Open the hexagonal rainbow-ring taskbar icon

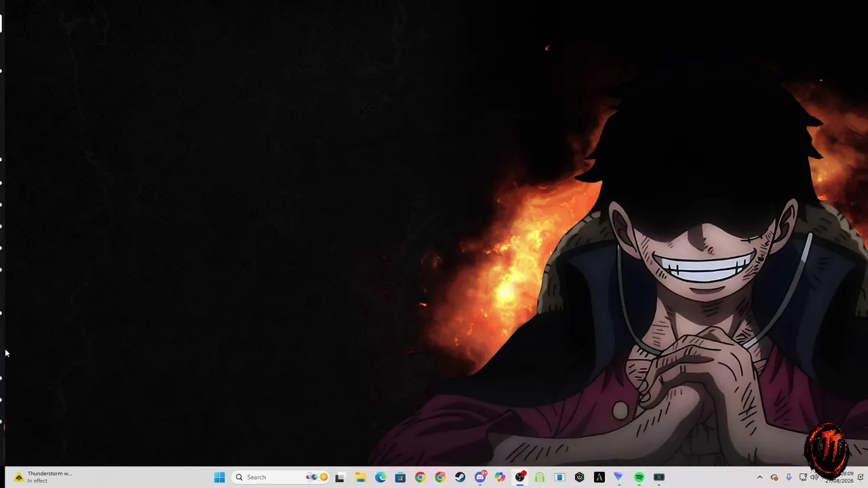[x=579, y=477]
